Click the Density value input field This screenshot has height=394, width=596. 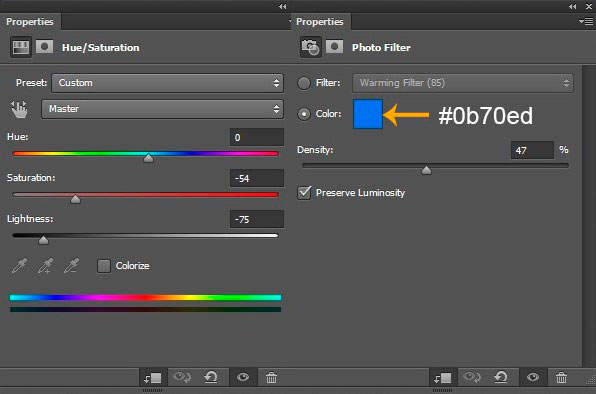532,150
